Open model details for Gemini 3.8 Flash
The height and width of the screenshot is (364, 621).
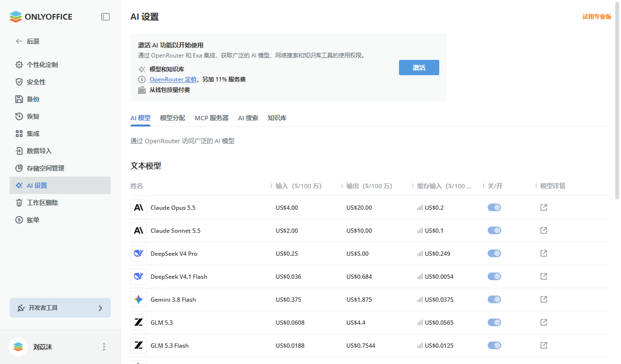coord(544,299)
